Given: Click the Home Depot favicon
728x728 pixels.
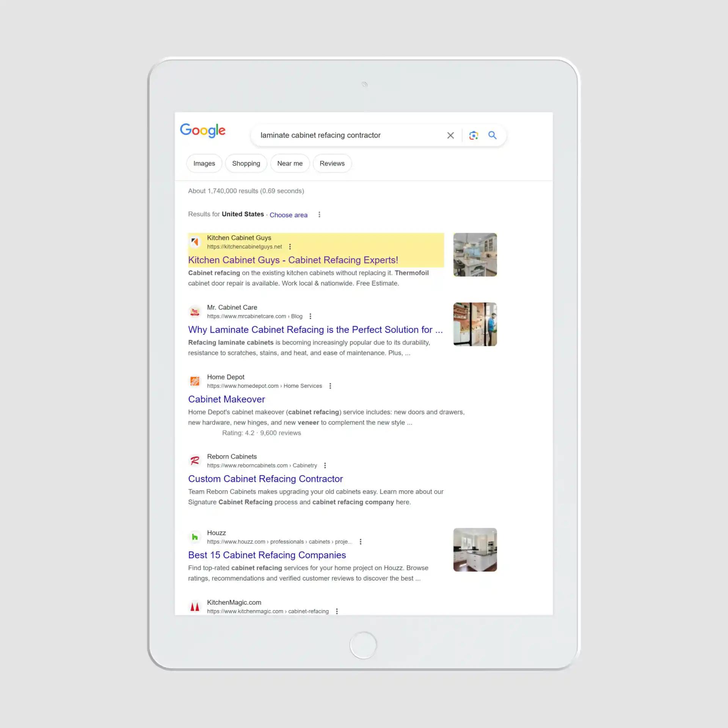Looking at the screenshot, I should (x=195, y=381).
